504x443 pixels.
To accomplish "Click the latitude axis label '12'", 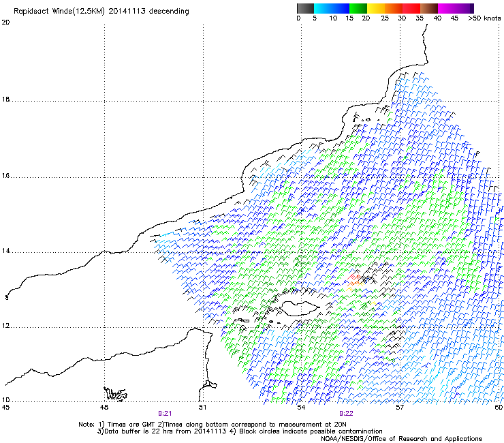I will [5, 326].
